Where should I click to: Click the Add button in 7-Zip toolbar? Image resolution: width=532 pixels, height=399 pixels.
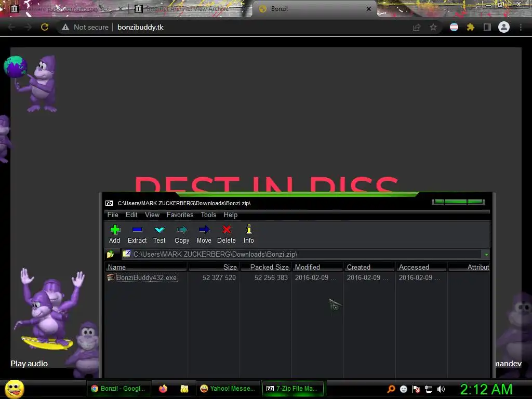pos(115,234)
